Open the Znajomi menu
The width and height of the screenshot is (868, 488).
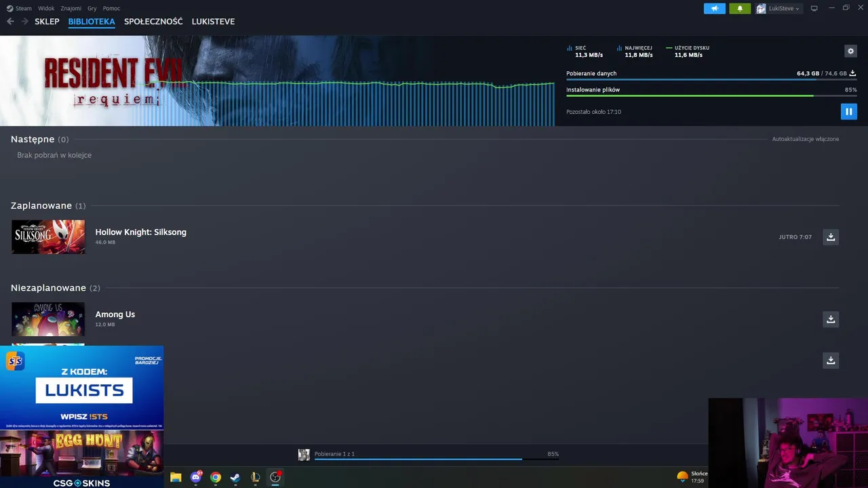71,8
